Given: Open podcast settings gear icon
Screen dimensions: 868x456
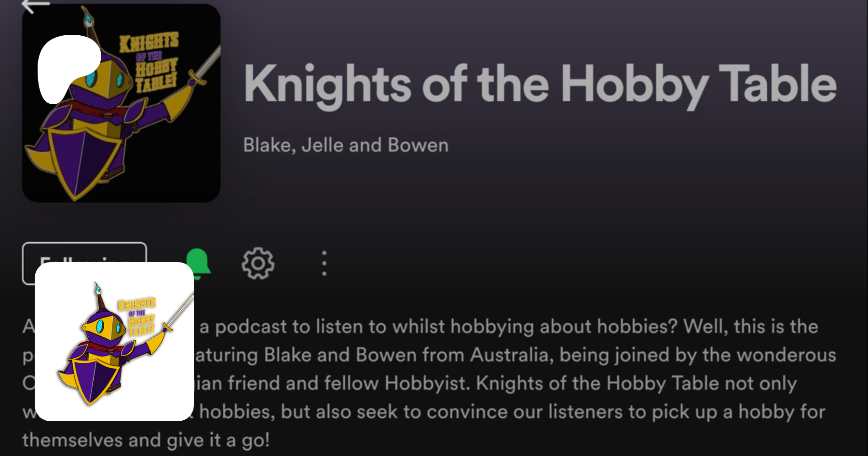Looking at the screenshot, I should coord(258,263).
